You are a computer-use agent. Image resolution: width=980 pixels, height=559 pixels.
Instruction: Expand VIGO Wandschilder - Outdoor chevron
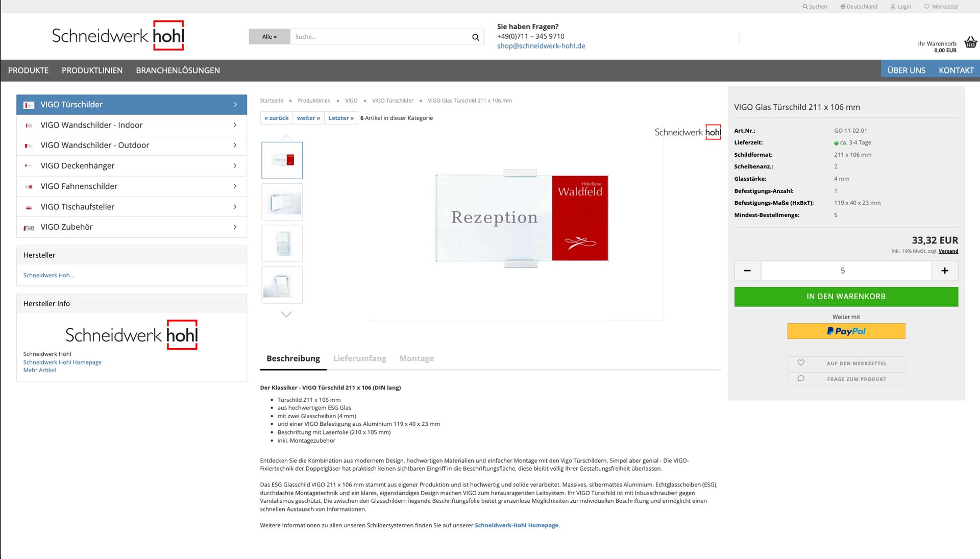[235, 145]
